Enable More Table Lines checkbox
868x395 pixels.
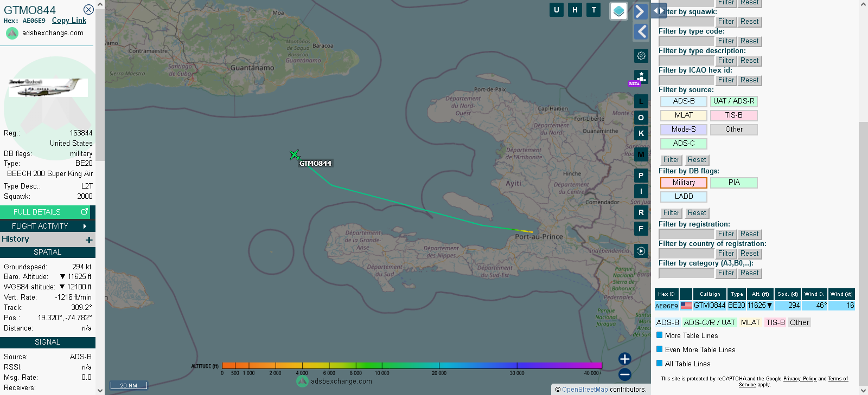pyautogui.click(x=660, y=335)
